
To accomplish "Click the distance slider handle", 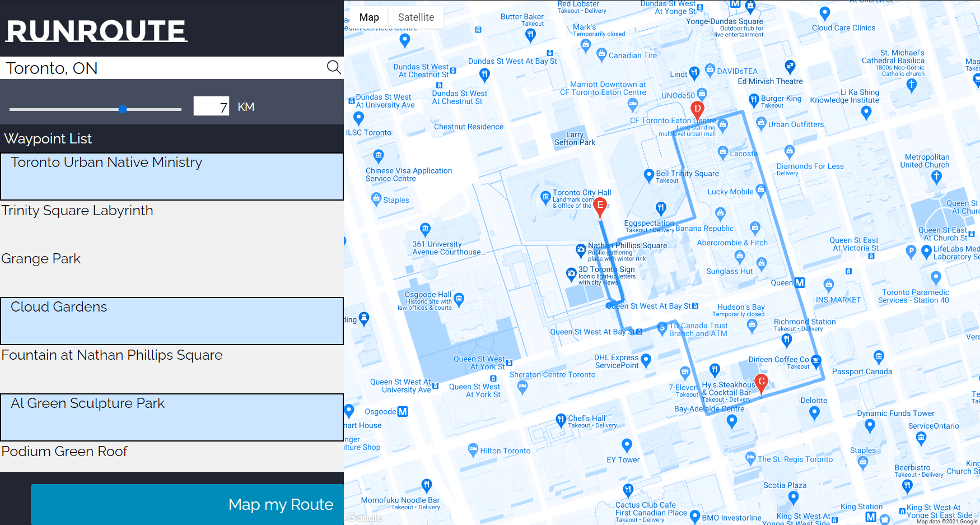I will [x=123, y=109].
